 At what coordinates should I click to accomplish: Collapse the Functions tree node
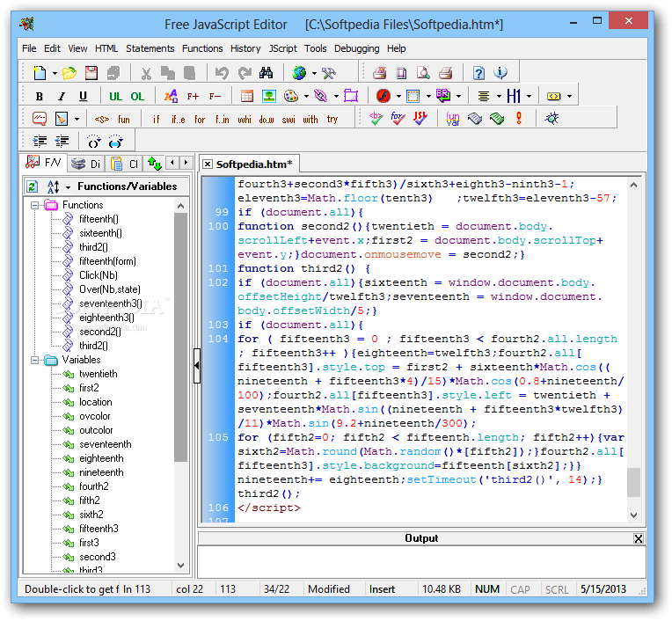[x=35, y=205]
